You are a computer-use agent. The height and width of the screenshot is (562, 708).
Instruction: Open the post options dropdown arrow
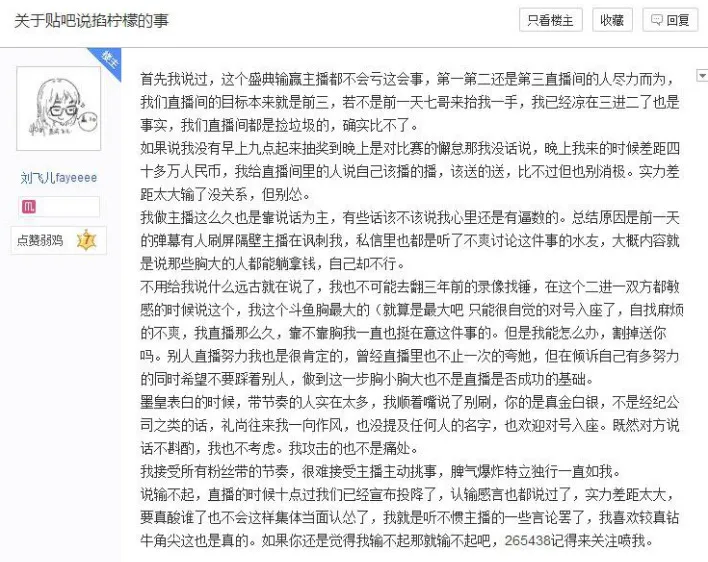coord(702,75)
